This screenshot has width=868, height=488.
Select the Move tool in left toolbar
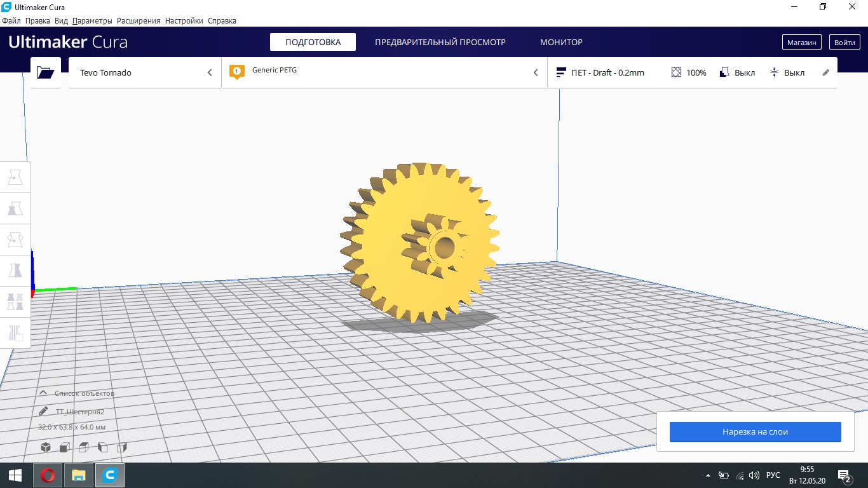[15, 177]
